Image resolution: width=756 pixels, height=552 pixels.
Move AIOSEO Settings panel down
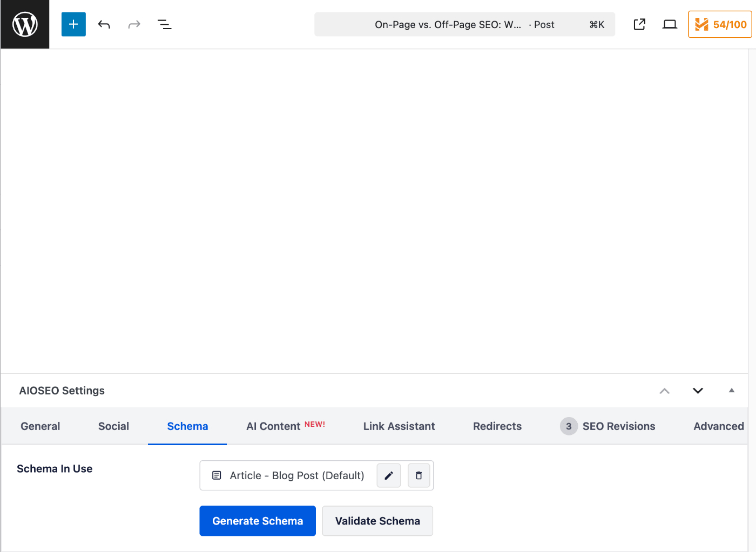pos(698,391)
